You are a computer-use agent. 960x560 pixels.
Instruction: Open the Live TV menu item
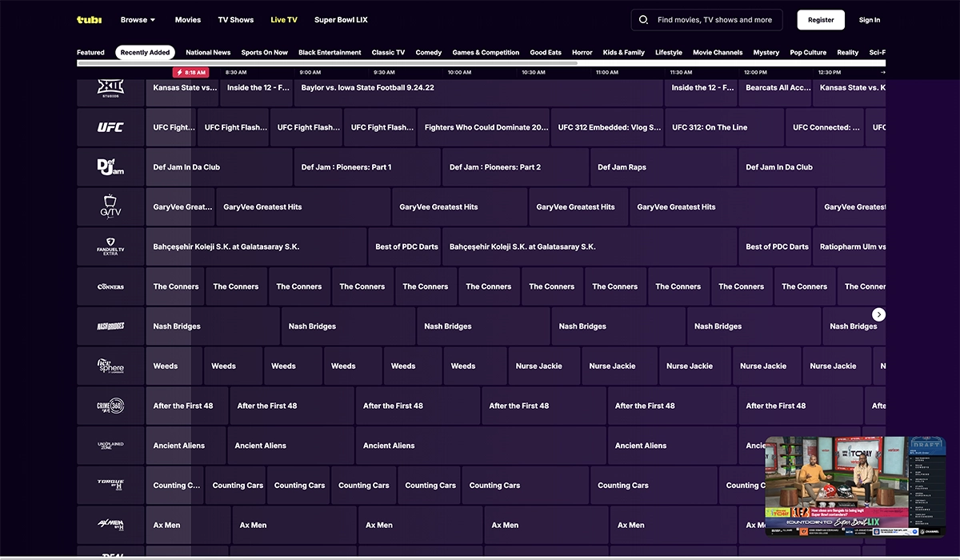tap(284, 20)
